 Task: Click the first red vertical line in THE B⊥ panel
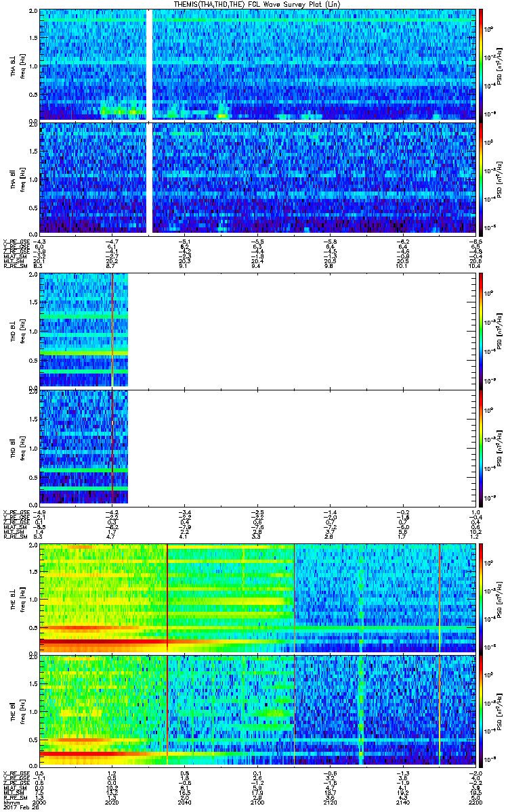[x=167, y=597]
